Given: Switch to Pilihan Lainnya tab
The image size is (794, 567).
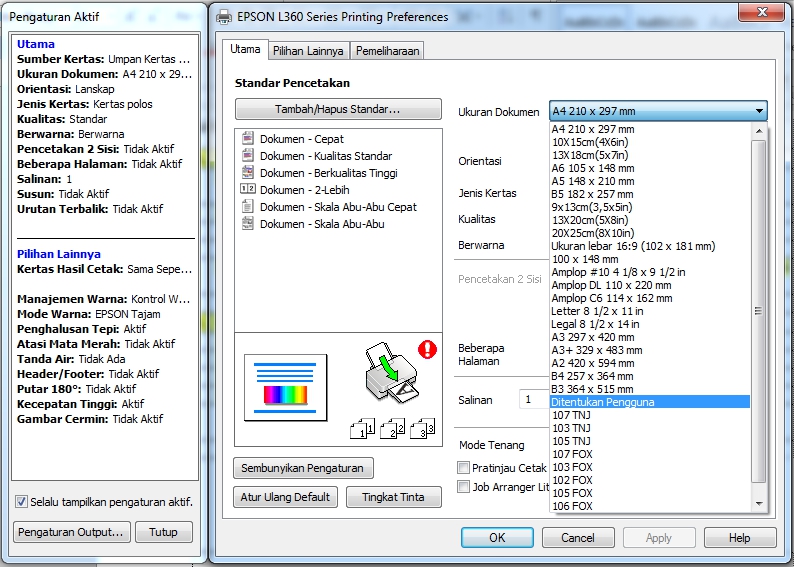Looking at the screenshot, I should pyautogui.click(x=308, y=51).
